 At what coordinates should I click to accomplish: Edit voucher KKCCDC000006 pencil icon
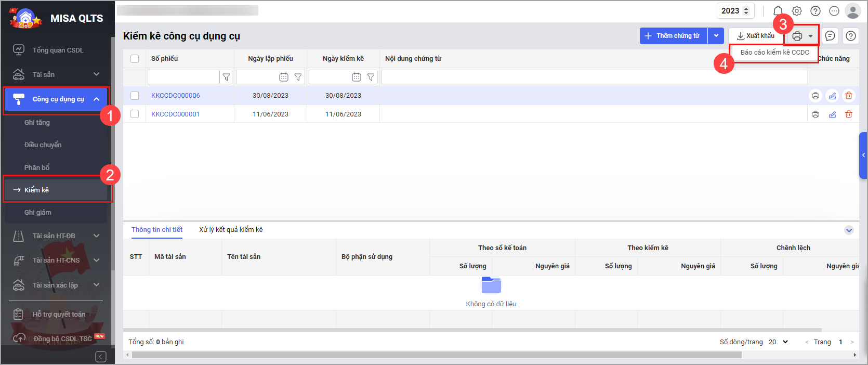pos(832,96)
